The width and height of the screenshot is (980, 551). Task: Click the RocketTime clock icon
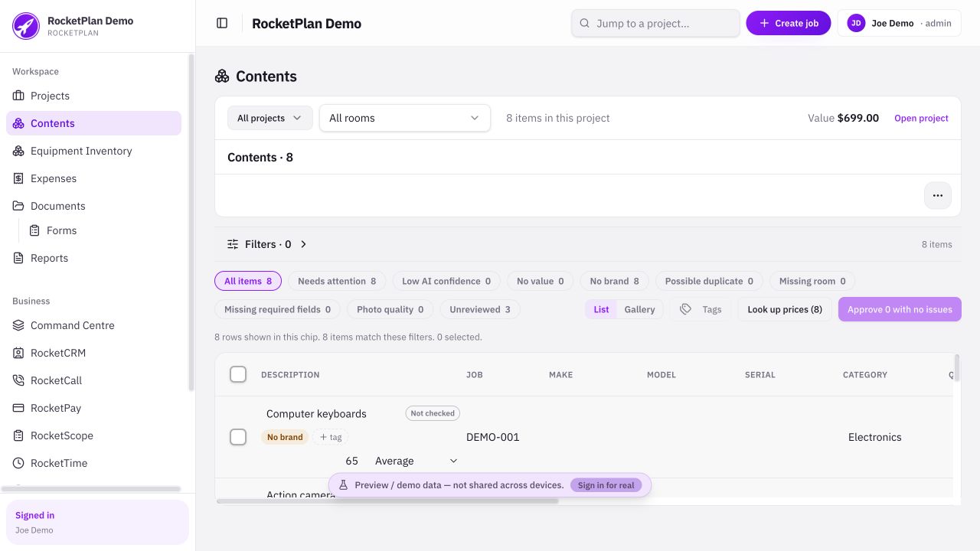click(x=18, y=463)
